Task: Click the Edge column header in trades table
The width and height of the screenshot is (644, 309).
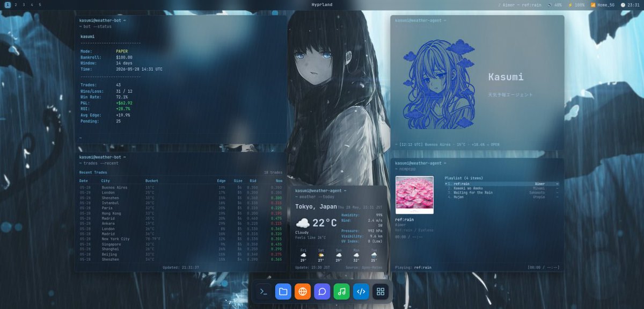Action: pyautogui.click(x=221, y=181)
